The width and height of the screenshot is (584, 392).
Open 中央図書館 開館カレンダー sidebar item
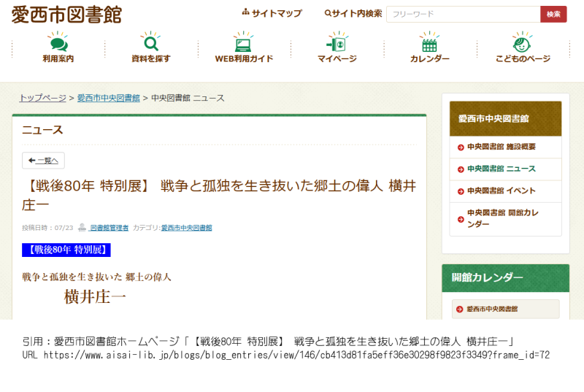coord(502,218)
